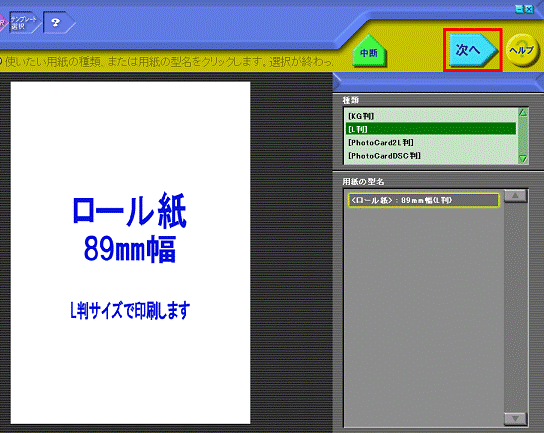Select [L判] in the paper type list
The height and width of the screenshot is (433, 544).
[x=431, y=129]
